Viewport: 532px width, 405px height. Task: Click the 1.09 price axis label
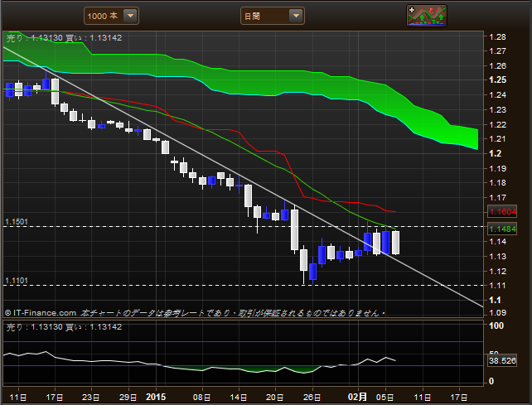click(x=497, y=313)
